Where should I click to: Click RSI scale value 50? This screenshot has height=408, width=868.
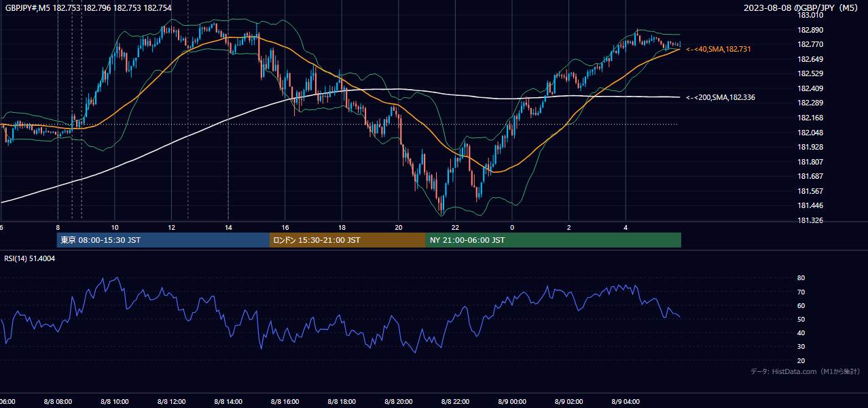(x=801, y=319)
